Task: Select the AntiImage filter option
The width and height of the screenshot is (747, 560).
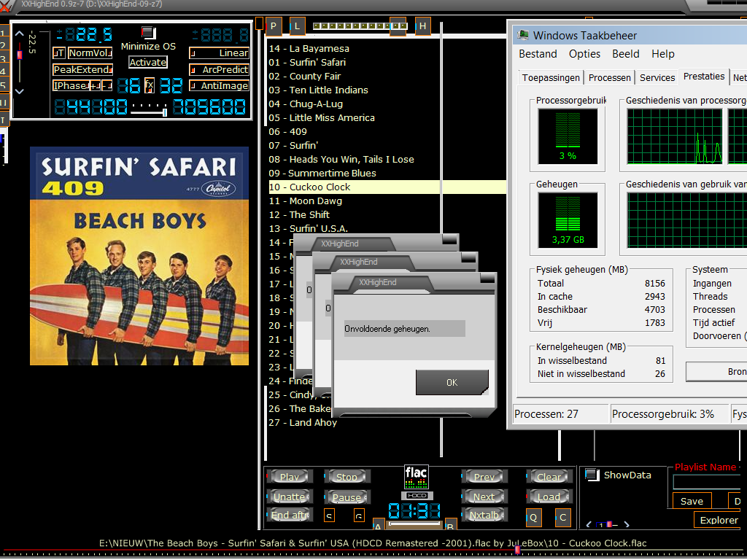Action: [x=219, y=86]
